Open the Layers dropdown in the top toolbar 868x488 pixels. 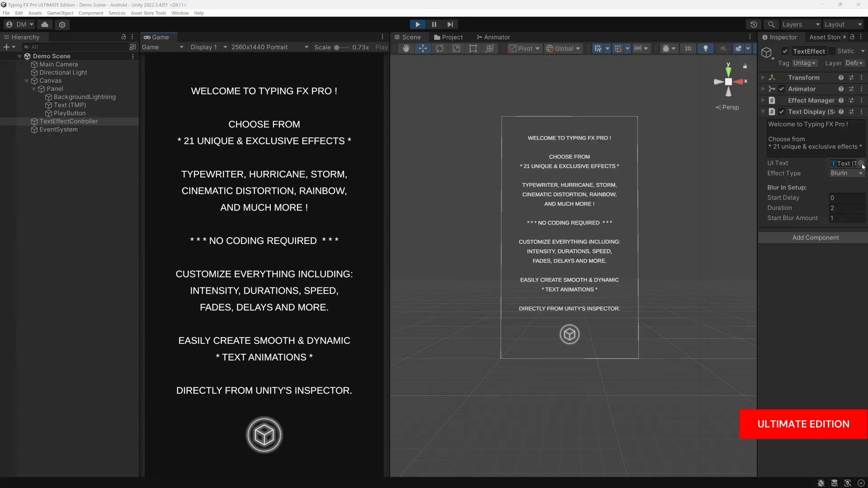[801, 24]
